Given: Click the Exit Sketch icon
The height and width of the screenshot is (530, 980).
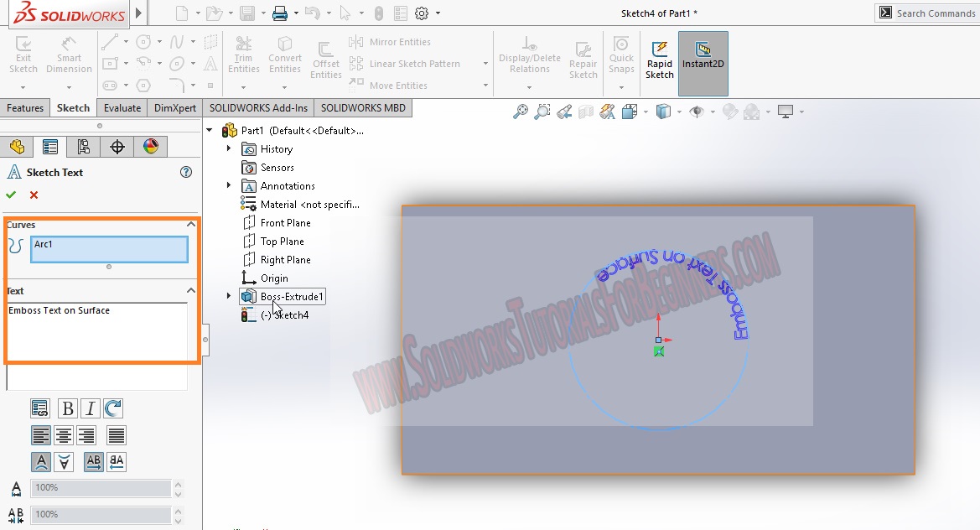Looking at the screenshot, I should (23, 57).
